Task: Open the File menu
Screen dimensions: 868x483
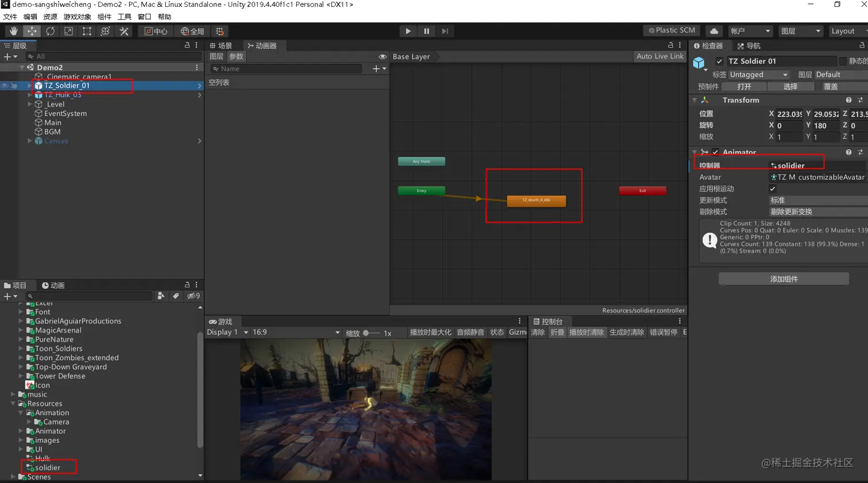Action: 10,17
